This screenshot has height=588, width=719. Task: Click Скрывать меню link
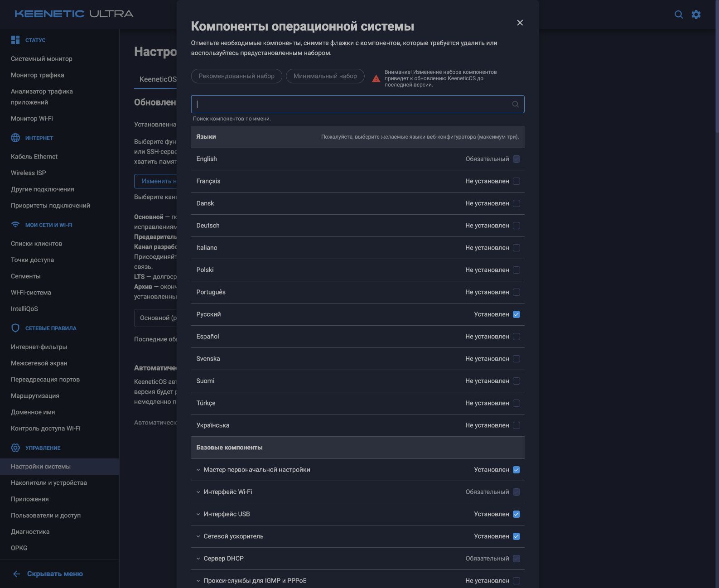pyautogui.click(x=55, y=574)
